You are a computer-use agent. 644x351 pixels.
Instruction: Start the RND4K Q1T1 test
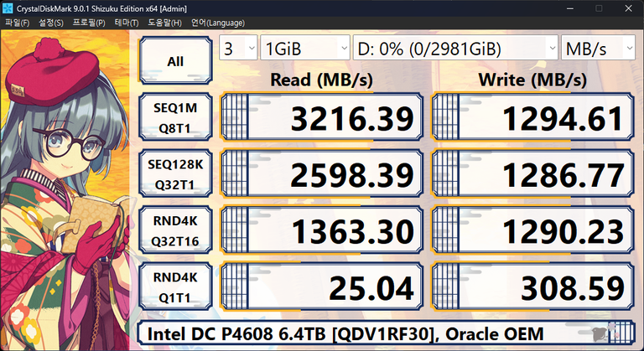click(175, 287)
